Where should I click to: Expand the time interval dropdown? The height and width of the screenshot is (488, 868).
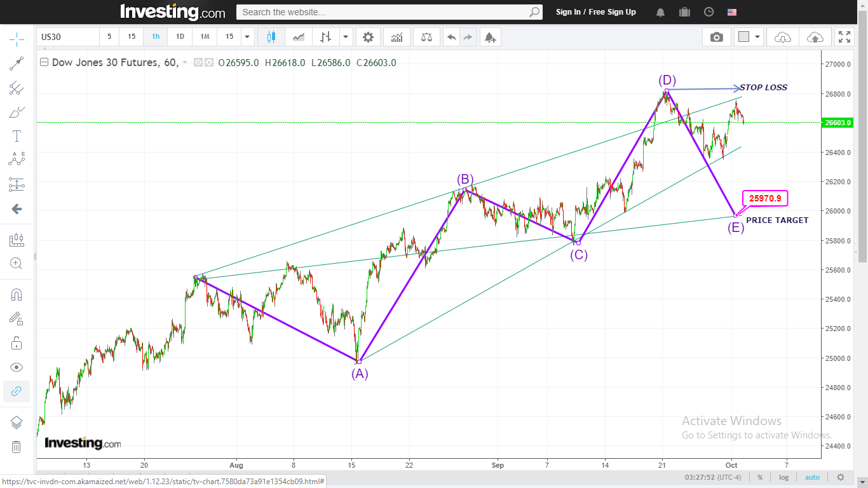point(248,37)
